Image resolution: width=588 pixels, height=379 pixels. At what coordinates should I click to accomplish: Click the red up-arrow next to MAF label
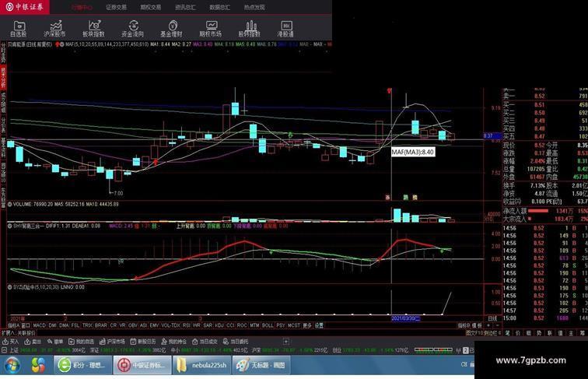[x=58, y=44]
